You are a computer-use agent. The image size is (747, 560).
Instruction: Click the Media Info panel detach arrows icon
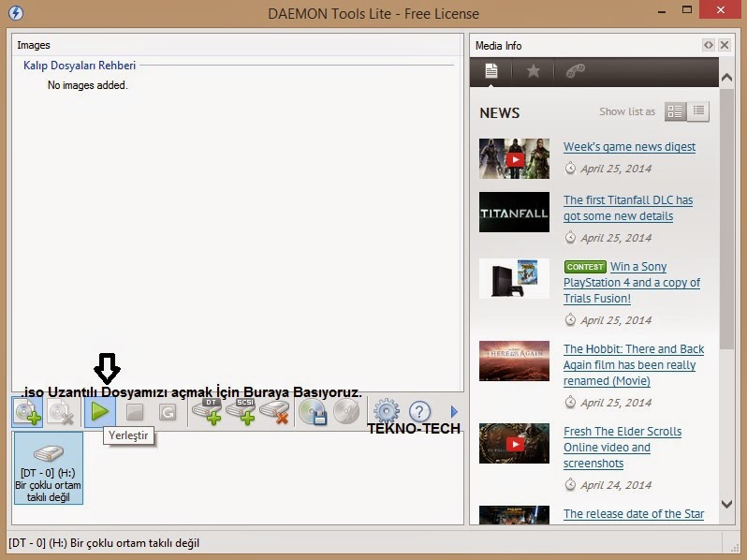pyautogui.click(x=709, y=45)
